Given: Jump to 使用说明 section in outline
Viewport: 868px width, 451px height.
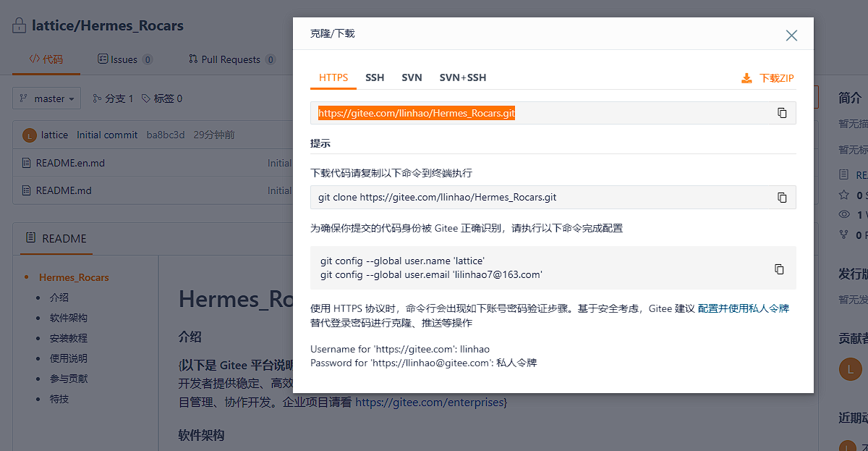Looking at the screenshot, I should click(x=69, y=358).
